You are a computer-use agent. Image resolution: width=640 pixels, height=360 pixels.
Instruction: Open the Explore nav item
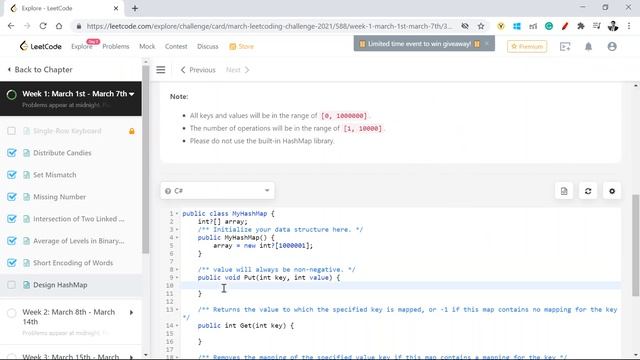tap(82, 47)
